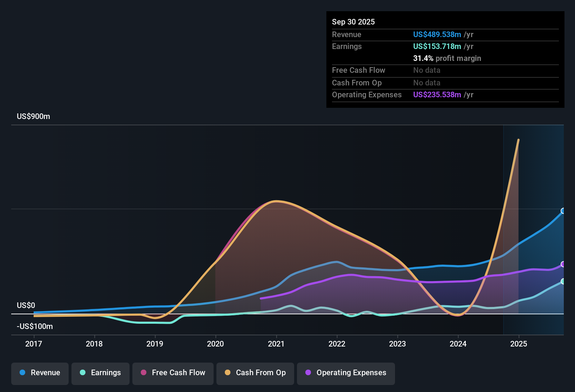Click the Cash From Op legend button
Image resolution: width=575 pixels, height=392 pixels.
pyautogui.click(x=255, y=373)
